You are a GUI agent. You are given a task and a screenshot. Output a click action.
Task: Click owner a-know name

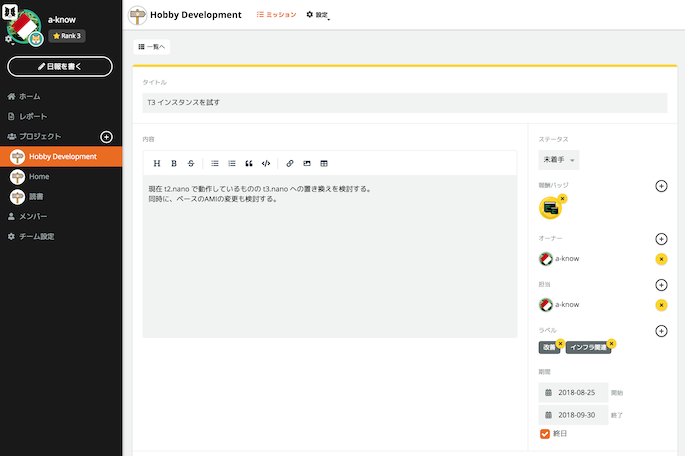(x=567, y=259)
